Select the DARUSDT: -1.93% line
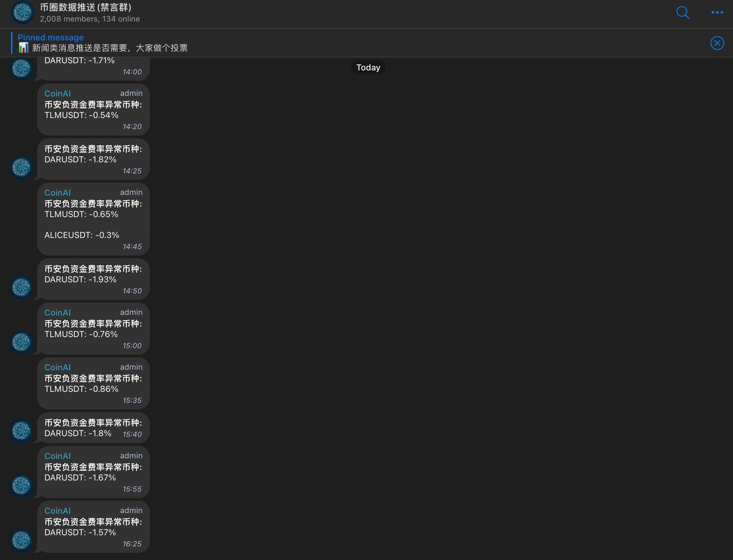This screenshot has height=560, width=733. click(x=80, y=279)
